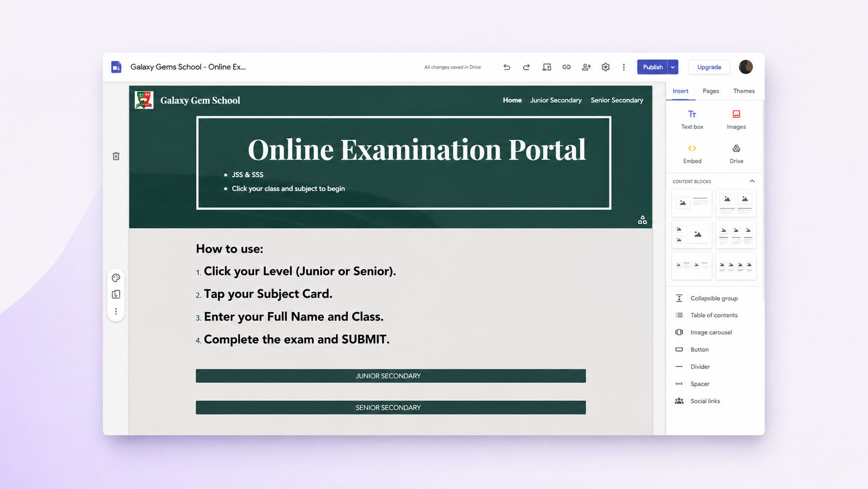Click the JUNIOR SECONDARY button
868x489 pixels.
[390, 376]
